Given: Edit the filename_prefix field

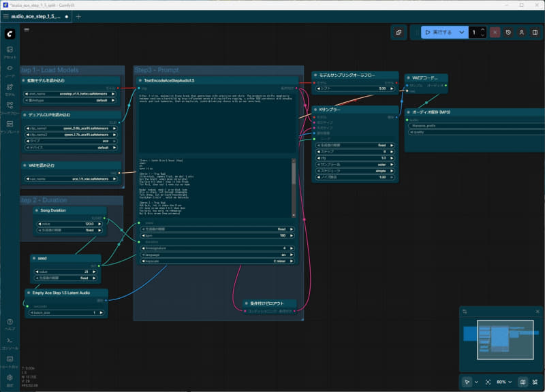Looking at the screenshot, I should pyautogui.click(x=477, y=126).
